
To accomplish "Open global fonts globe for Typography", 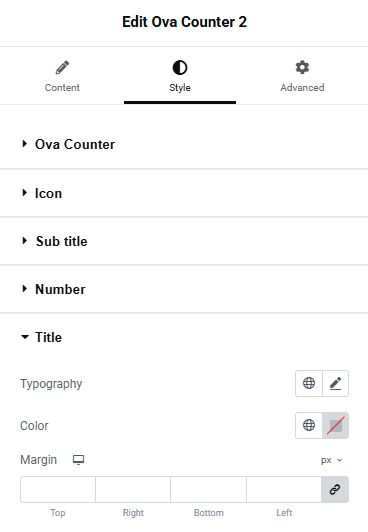I will pyautogui.click(x=309, y=383).
